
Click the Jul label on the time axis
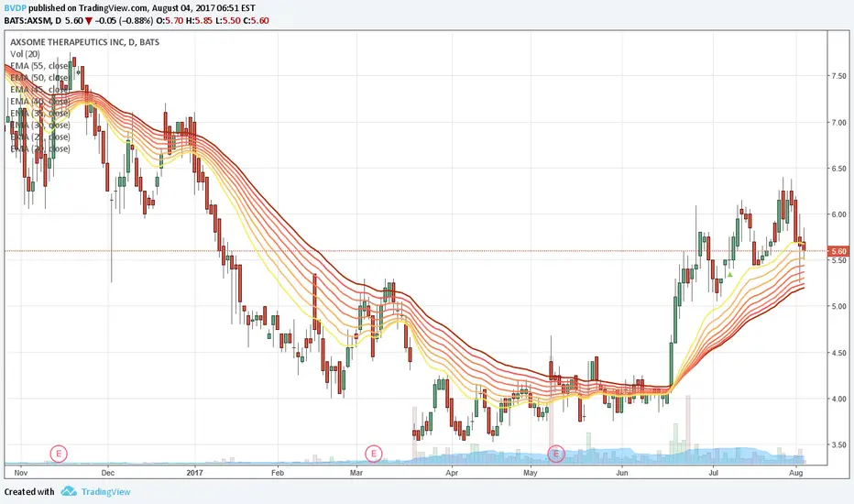pyautogui.click(x=713, y=473)
